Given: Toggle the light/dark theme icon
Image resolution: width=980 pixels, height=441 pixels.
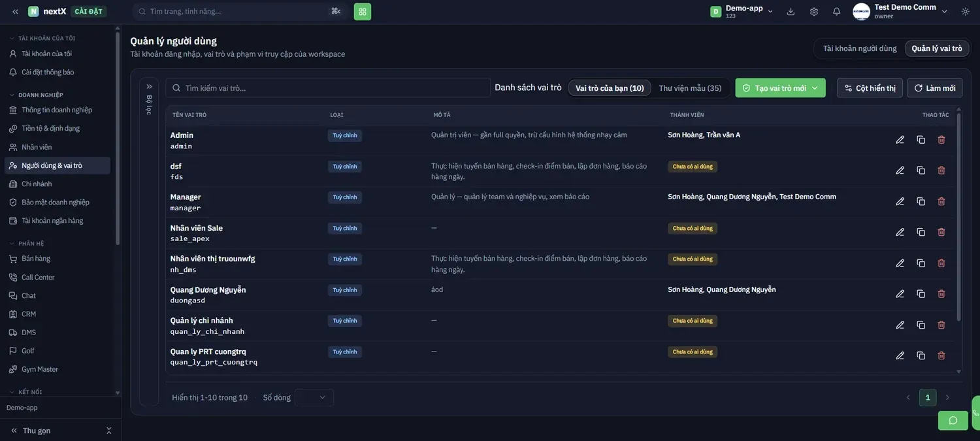Looking at the screenshot, I should click(966, 12).
